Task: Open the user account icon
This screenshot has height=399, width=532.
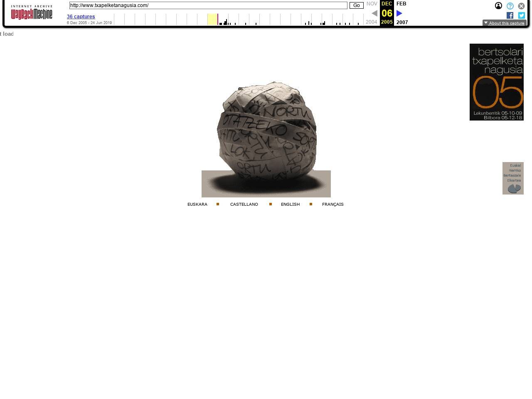Action: [x=498, y=6]
